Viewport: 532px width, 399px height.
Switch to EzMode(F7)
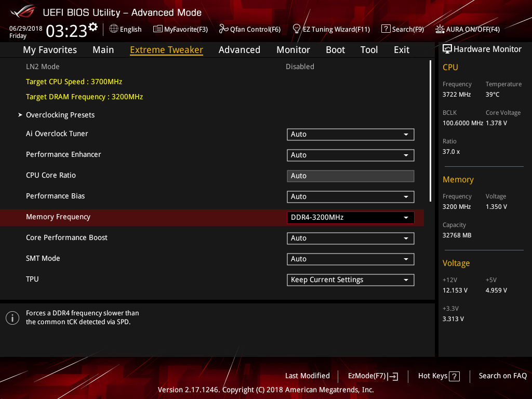373,376
